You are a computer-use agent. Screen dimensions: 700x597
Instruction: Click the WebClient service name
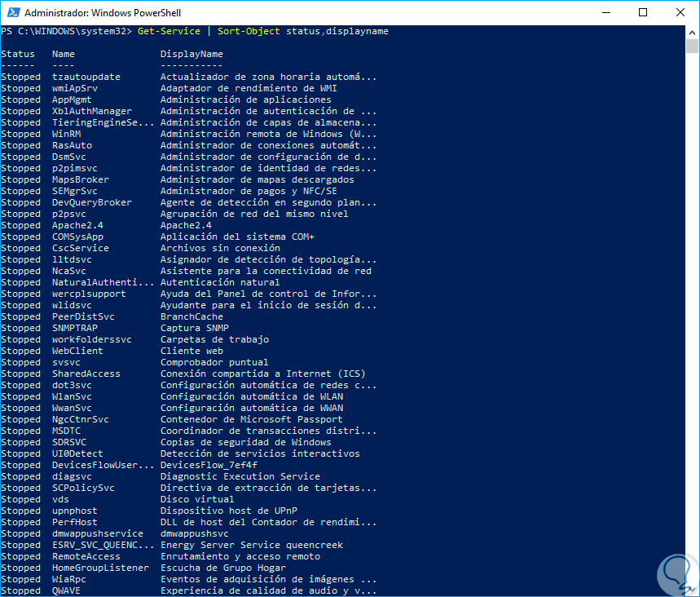[x=78, y=351]
